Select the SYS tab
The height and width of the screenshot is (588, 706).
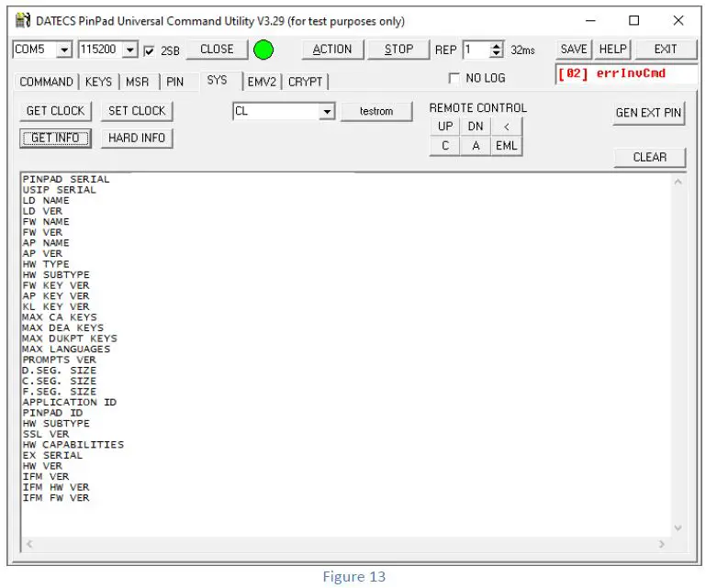pyautogui.click(x=217, y=80)
